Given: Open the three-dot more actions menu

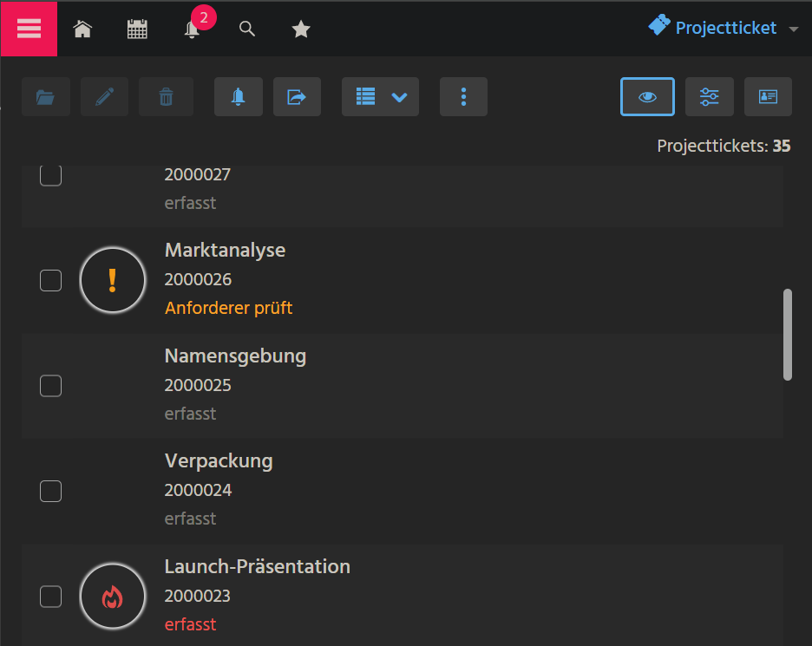Looking at the screenshot, I should 463,97.
